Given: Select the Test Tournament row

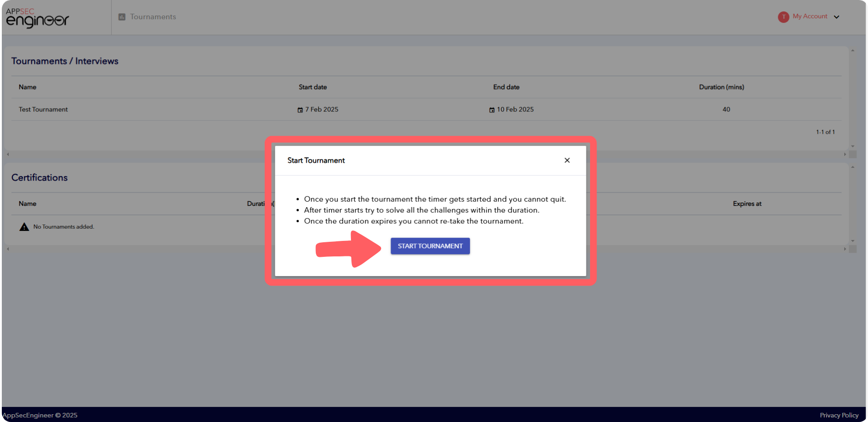Looking at the screenshot, I should tap(43, 109).
